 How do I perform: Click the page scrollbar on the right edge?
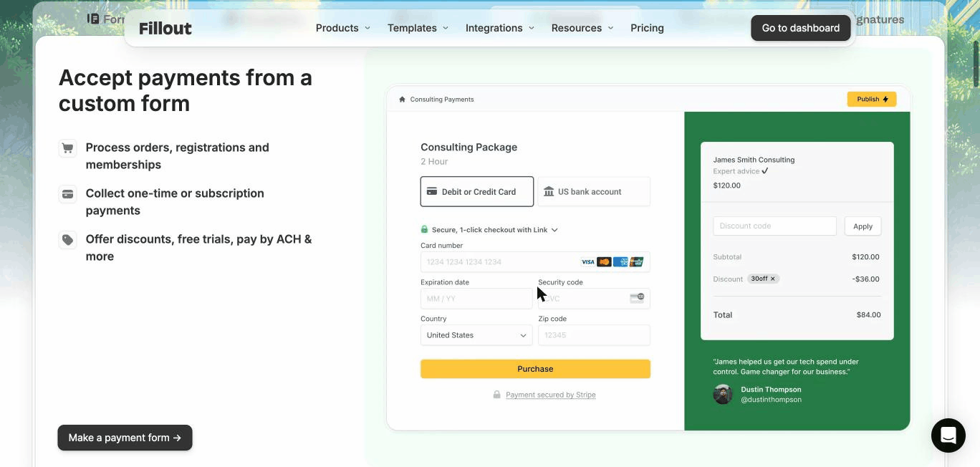tap(976, 64)
